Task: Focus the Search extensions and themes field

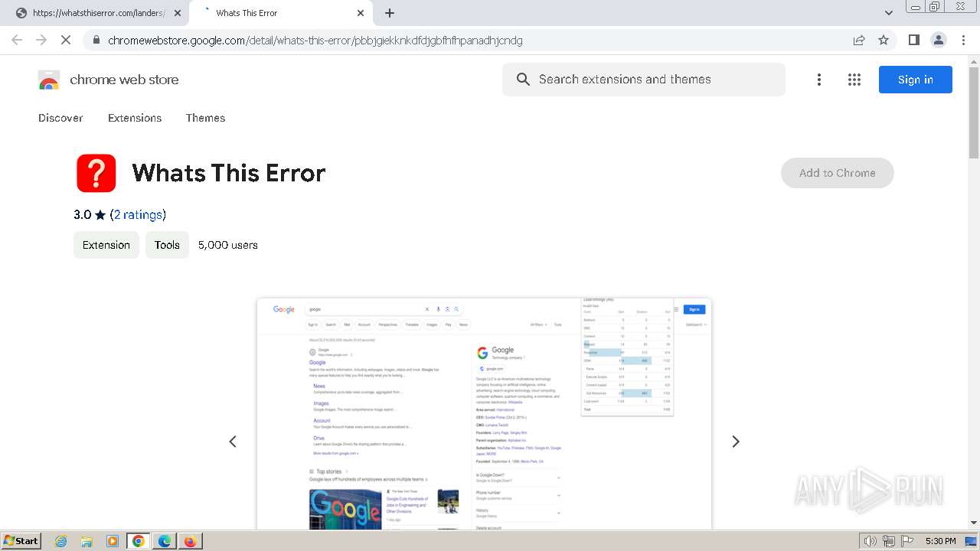Action: tap(644, 80)
